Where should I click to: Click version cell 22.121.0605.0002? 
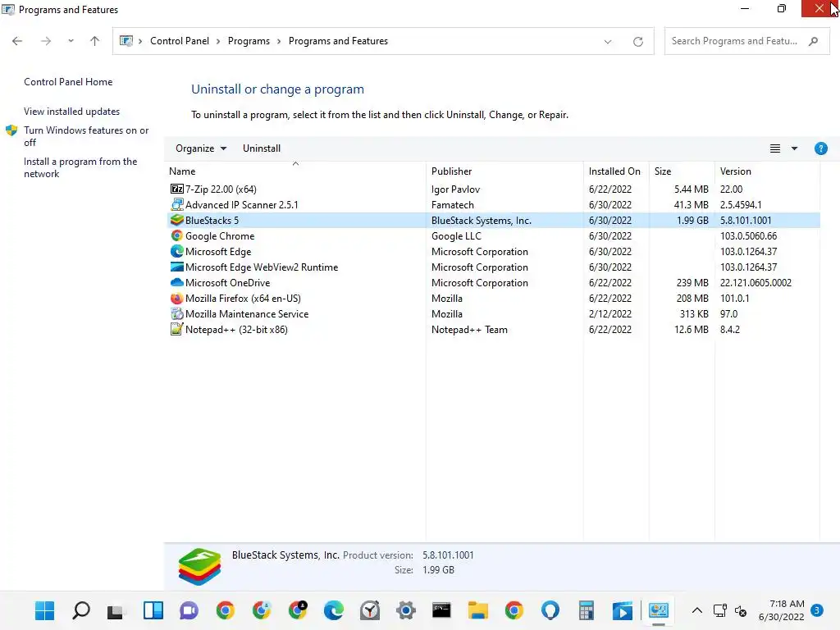[756, 282]
